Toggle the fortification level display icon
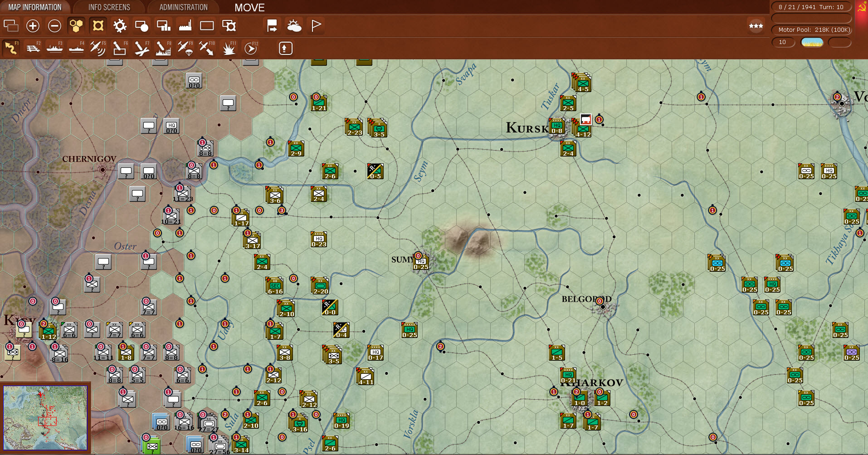Viewport: 868px width, 455px height. 98,26
